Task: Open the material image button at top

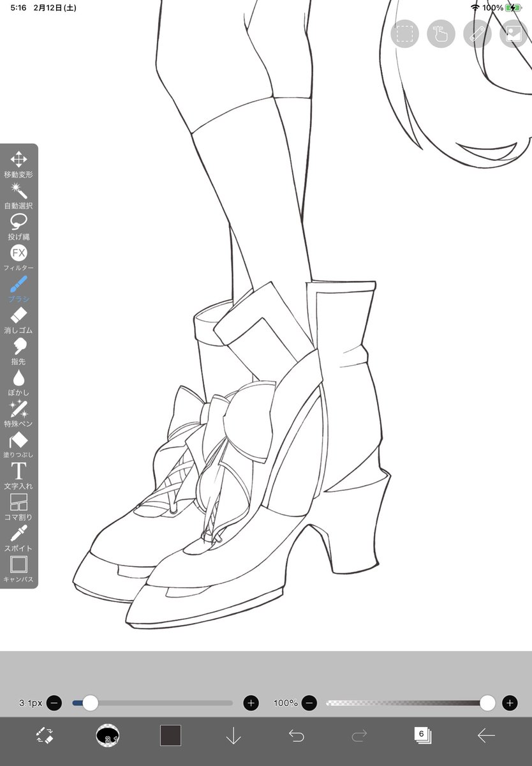Action: 514,33
